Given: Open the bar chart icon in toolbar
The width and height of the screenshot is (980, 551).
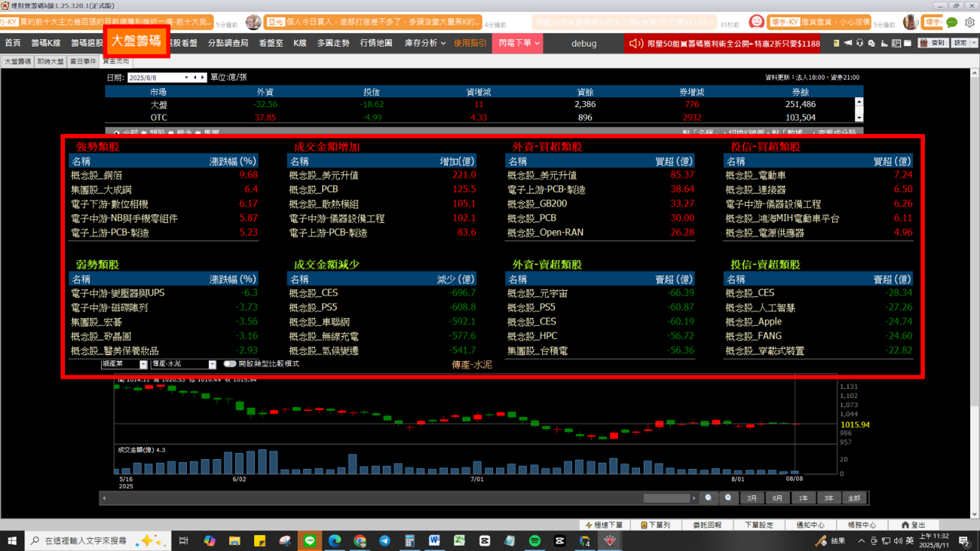Looking at the screenshot, I should click(884, 43).
